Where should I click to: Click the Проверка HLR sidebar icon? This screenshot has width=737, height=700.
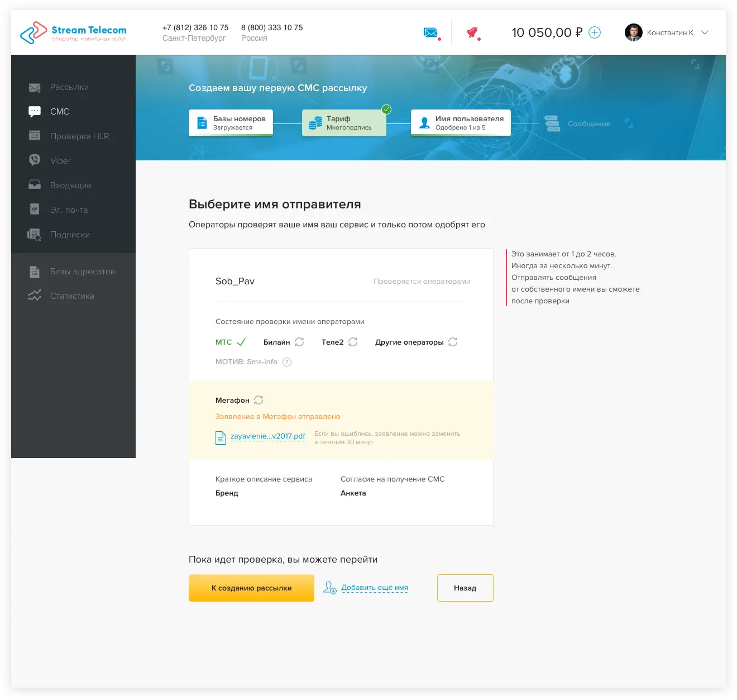click(35, 136)
